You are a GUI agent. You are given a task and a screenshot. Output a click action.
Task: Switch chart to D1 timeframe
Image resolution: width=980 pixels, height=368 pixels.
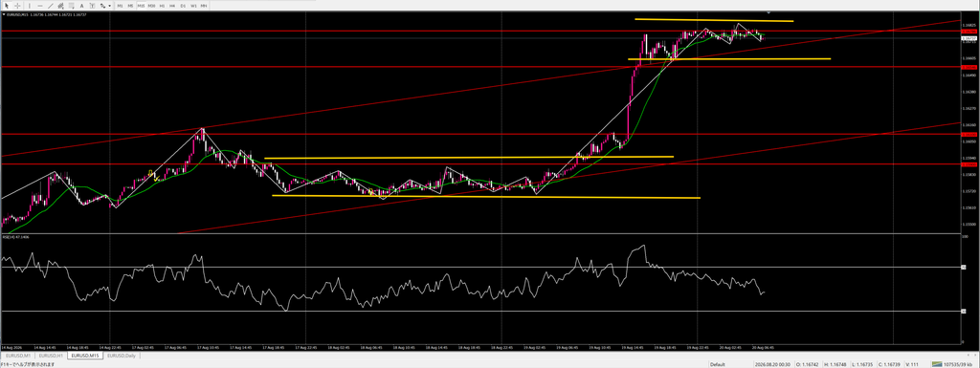[x=183, y=6]
